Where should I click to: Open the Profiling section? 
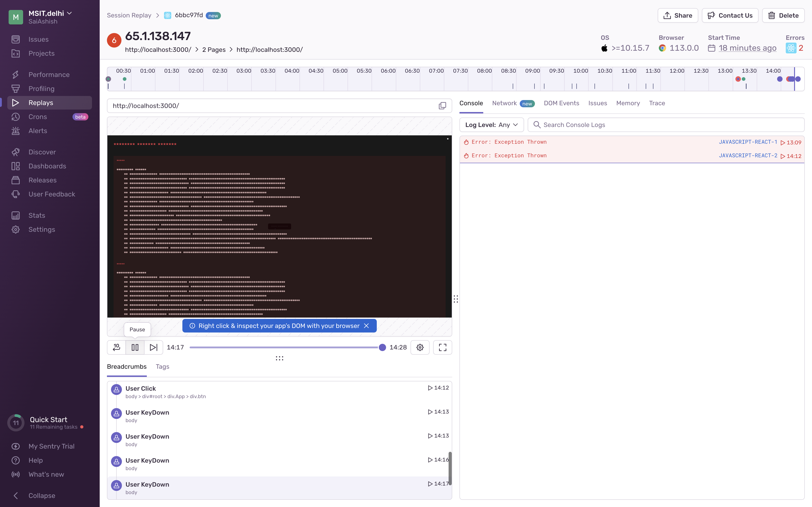[41, 88]
